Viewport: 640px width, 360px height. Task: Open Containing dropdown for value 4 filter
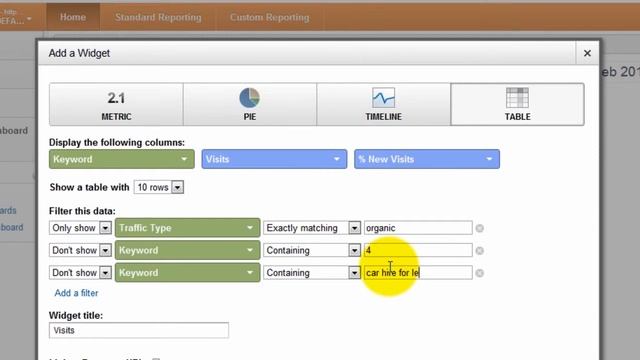(312, 250)
